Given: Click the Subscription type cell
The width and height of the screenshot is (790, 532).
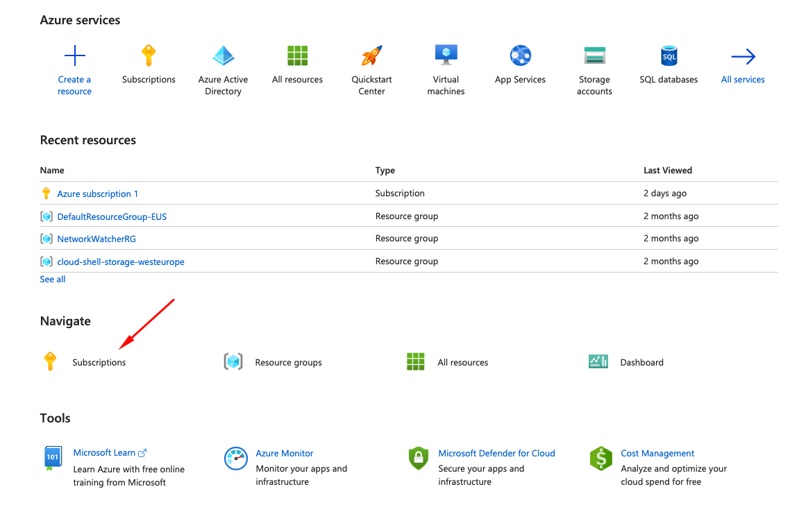Looking at the screenshot, I should tap(400, 194).
